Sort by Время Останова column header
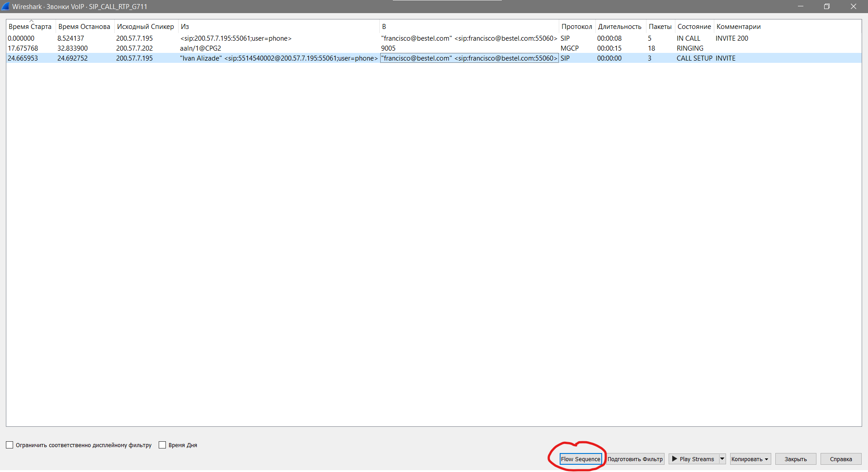 point(85,27)
